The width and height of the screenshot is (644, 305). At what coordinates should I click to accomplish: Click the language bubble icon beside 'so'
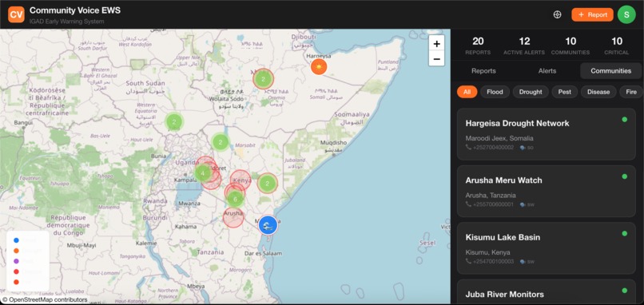523,148
